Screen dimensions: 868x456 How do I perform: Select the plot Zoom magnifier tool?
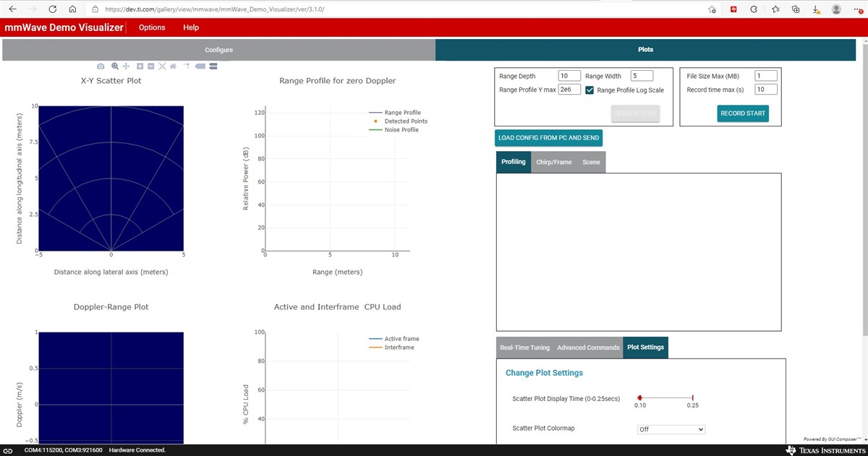115,66
